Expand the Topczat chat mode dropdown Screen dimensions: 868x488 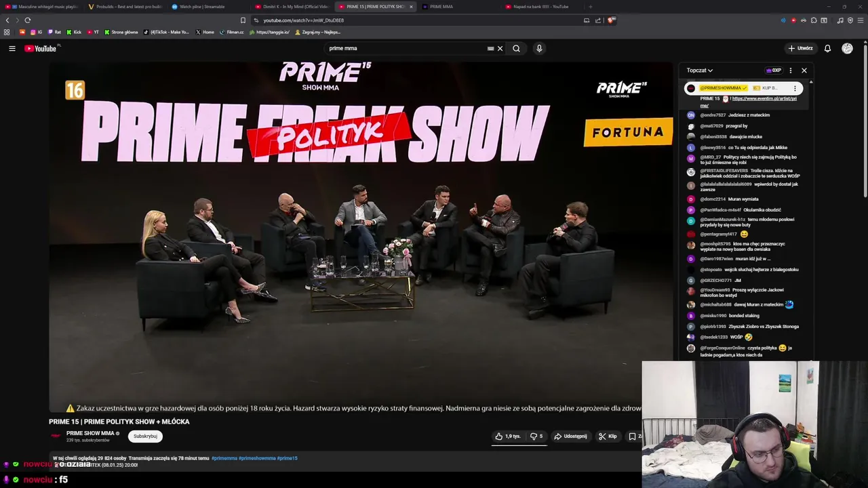pos(699,70)
